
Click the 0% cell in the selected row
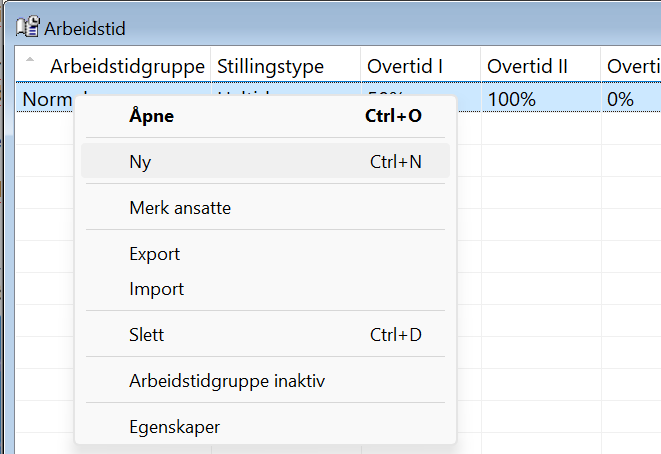point(632,100)
